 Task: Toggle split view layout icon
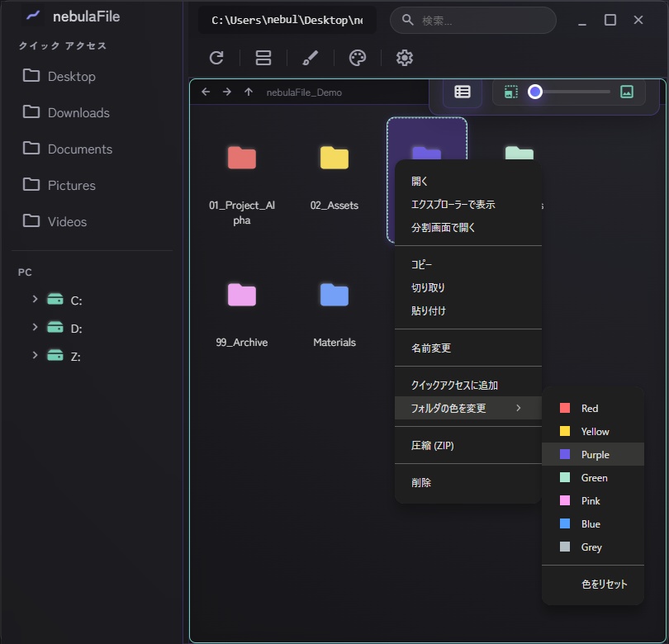coord(263,58)
